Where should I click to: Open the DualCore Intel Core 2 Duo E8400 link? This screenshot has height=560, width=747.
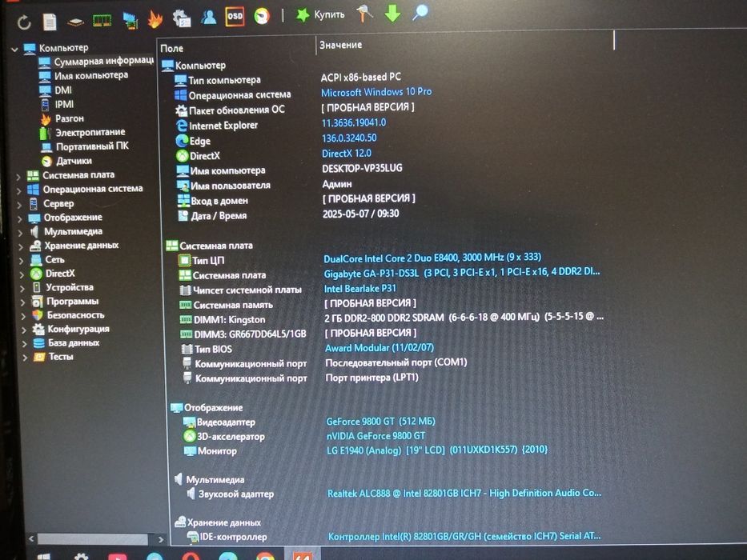[x=432, y=258]
